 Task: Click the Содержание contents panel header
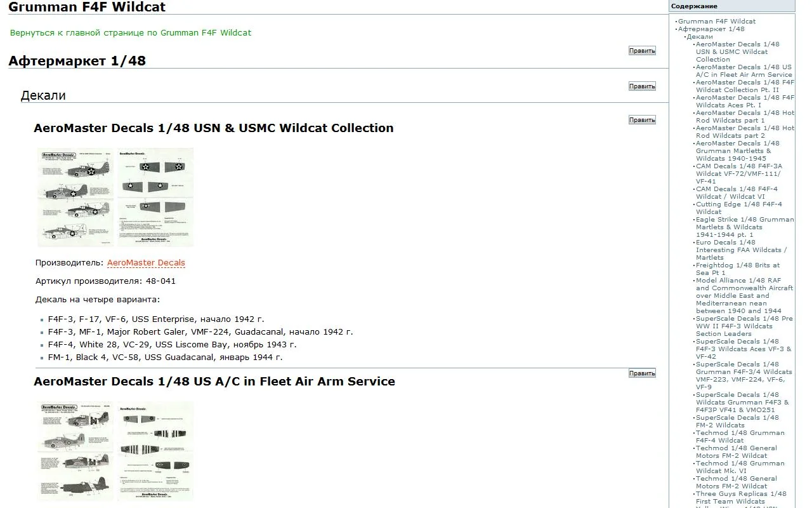tap(694, 6)
